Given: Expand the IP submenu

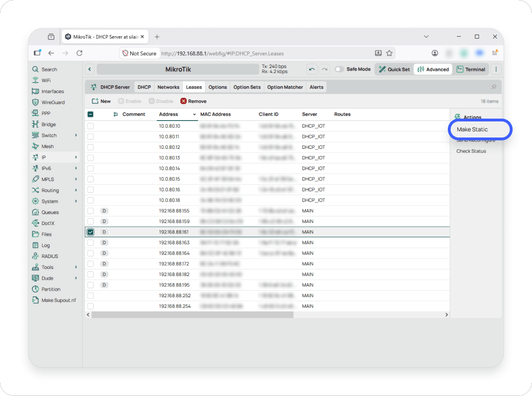Looking at the screenshot, I should tap(76, 157).
